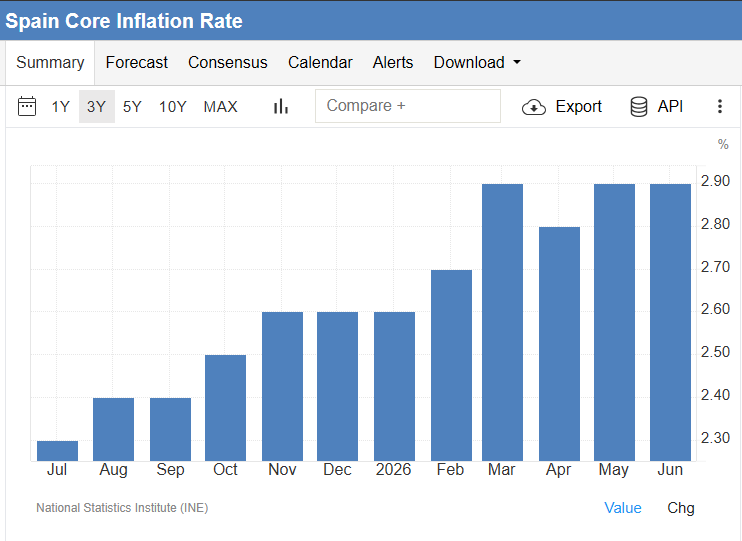Switch to the Consensus tab
742x541 pixels.
point(228,62)
